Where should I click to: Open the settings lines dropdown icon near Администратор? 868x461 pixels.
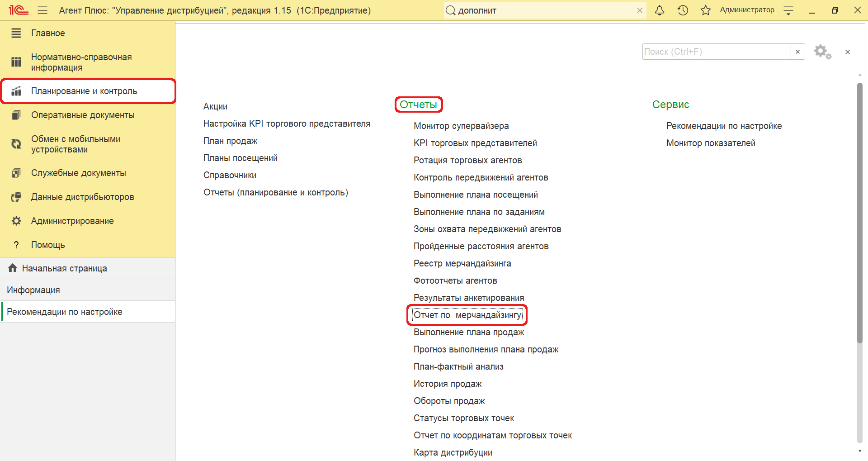pyautogui.click(x=788, y=11)
